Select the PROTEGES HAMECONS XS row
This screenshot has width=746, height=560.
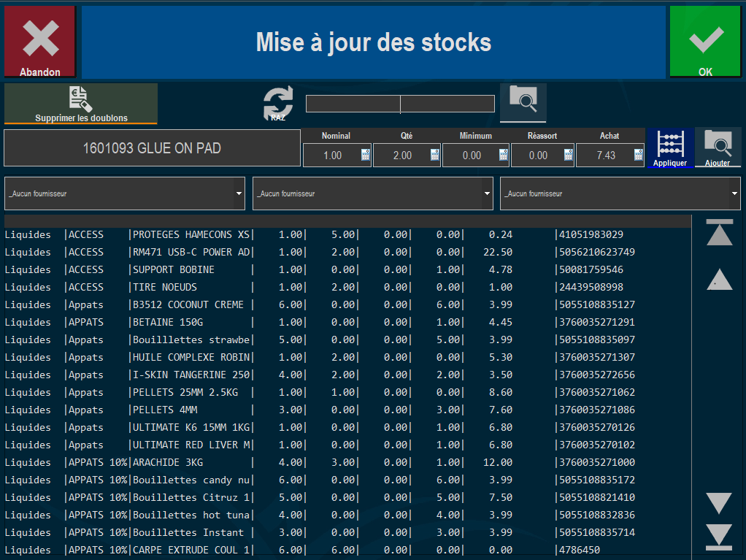click(347, 234)
